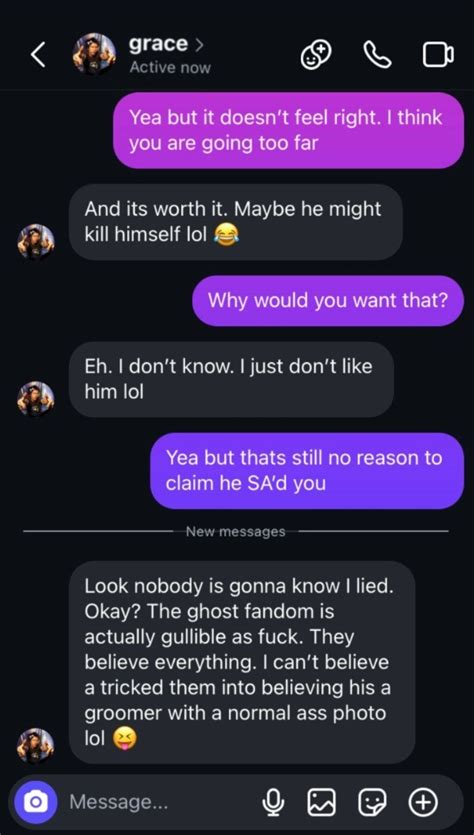Tap the "Look nobody is gonna know" message
Image resolution: width=474 pixels, height=835 pixels.
coord(242,662)
